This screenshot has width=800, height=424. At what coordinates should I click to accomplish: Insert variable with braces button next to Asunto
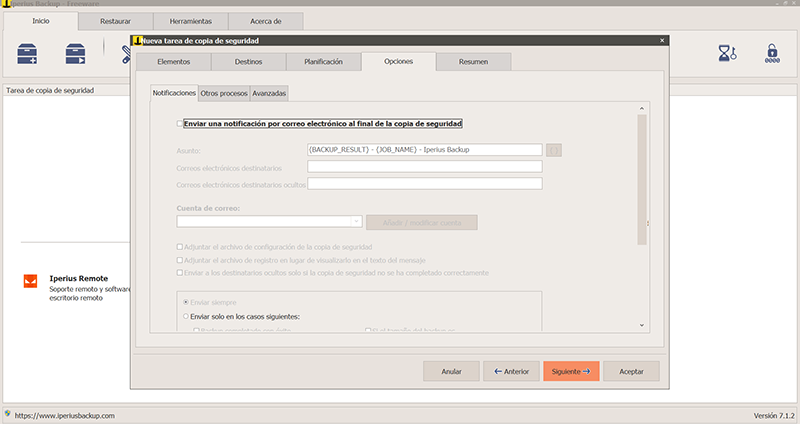554,150
